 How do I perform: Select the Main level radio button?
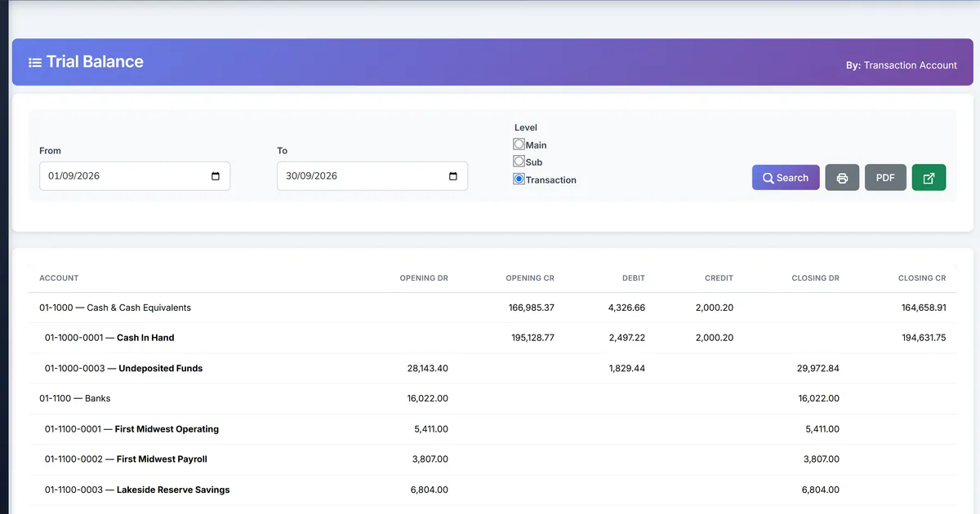519,144
